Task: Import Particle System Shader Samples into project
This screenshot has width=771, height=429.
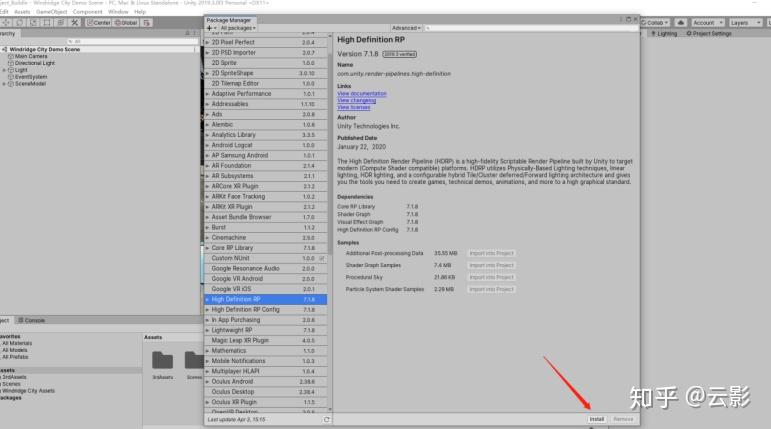Action: click(x=491, y=289)
